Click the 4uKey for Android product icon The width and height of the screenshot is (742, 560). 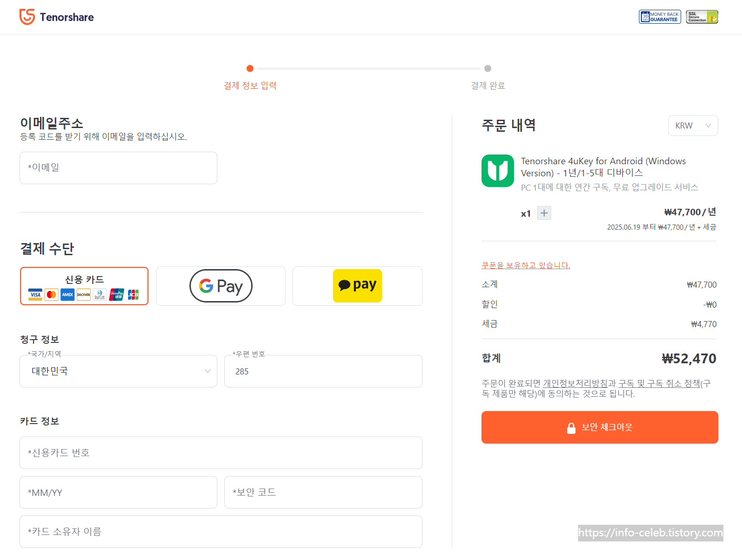click(x=498, y=171)
